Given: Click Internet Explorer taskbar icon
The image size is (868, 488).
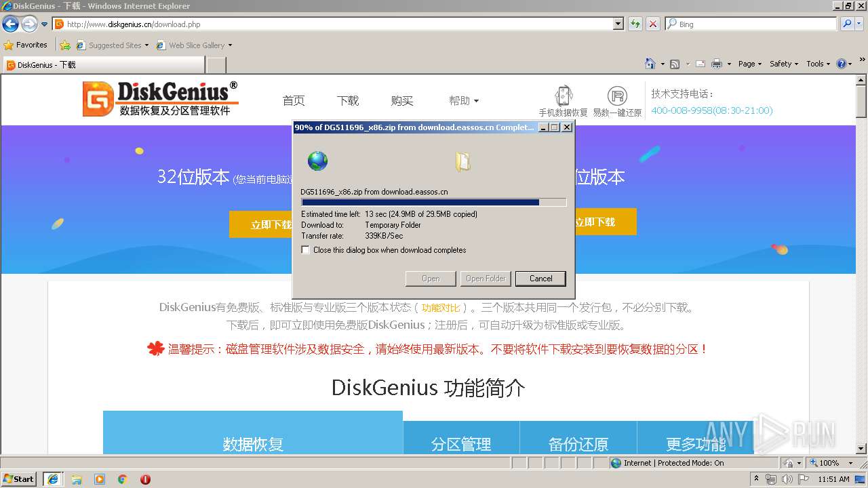Looking at the screenshot, I should 52,479.
